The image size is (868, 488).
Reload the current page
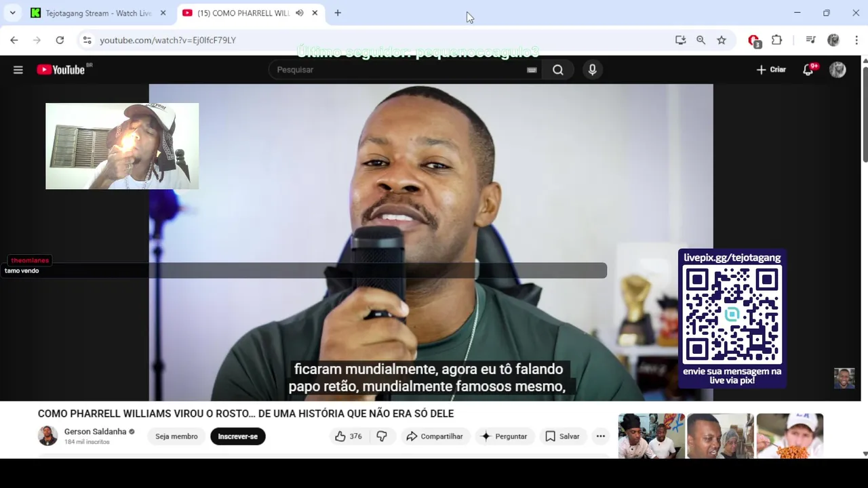click(60, 40)
